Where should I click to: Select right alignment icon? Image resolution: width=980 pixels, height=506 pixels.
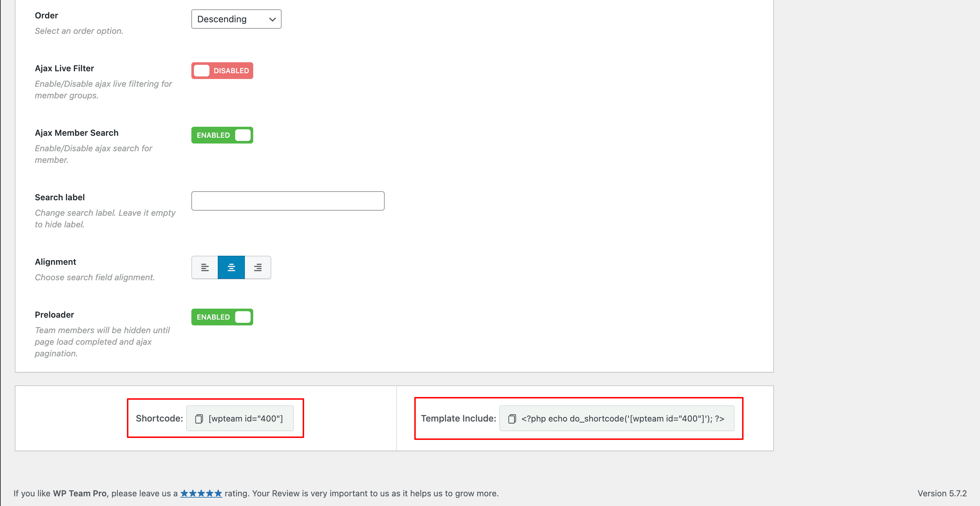(x=257, y=268)
